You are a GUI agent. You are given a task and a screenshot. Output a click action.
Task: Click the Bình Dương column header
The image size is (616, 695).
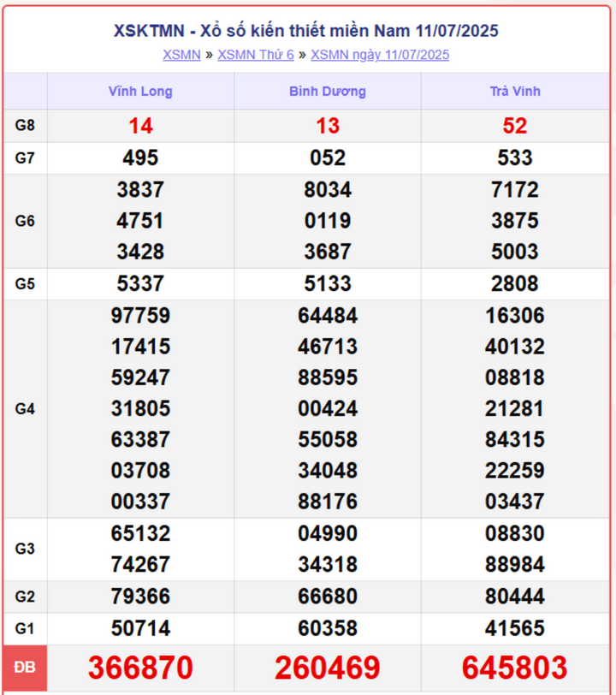(x=328, y=92)
